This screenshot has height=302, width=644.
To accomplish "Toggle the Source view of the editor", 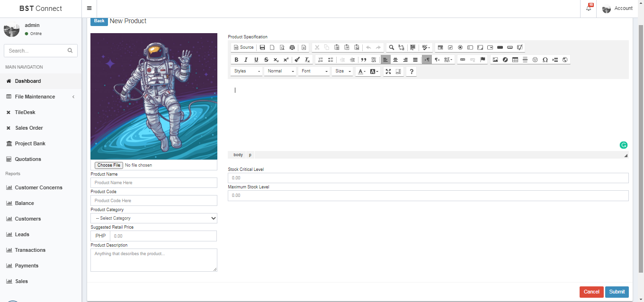I will click(x=243, y=47).
